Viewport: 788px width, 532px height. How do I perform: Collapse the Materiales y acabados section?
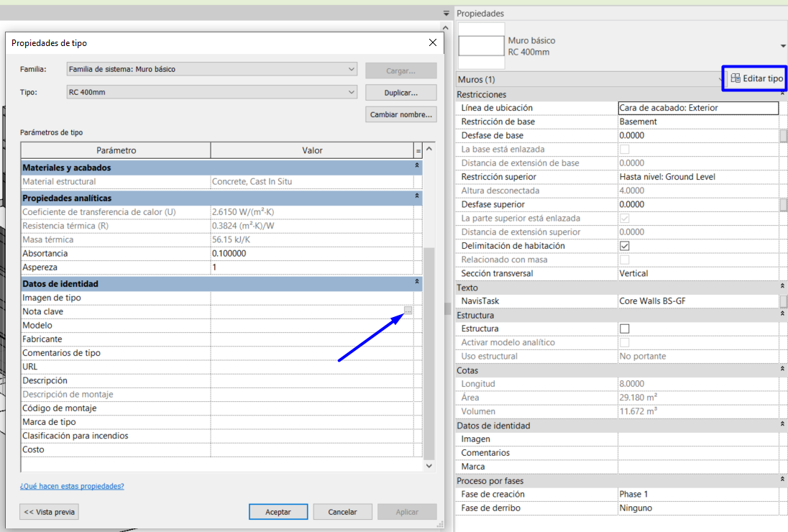[x=416, y=165]
